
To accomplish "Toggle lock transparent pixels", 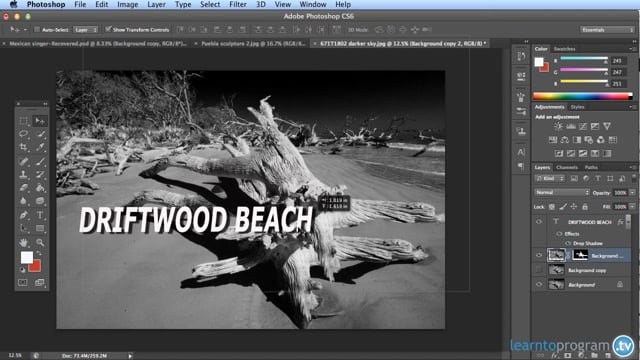I will click(552, 207).
